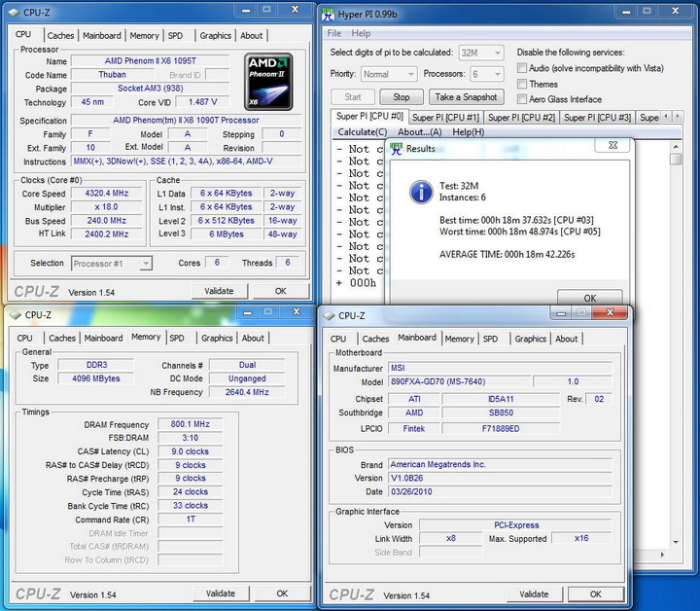Check the Aero Glass Interface option
This screenshot has width=700, height=611.
522,99
